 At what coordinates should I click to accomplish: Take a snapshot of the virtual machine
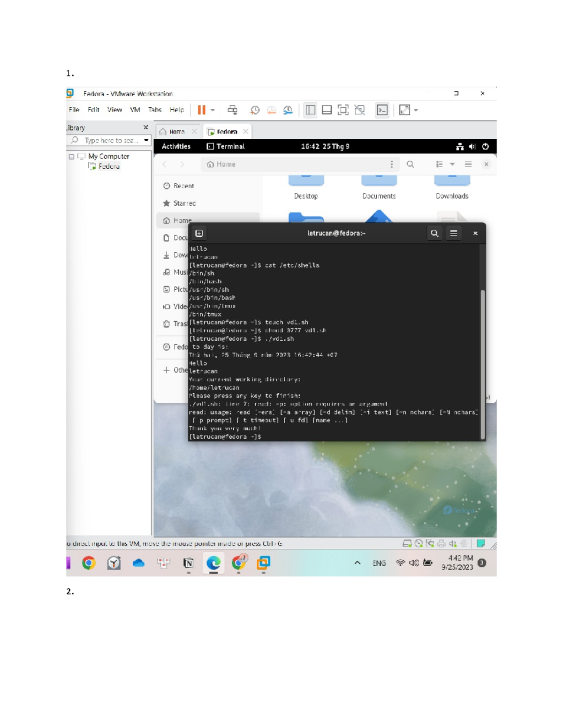click(255, 110)
